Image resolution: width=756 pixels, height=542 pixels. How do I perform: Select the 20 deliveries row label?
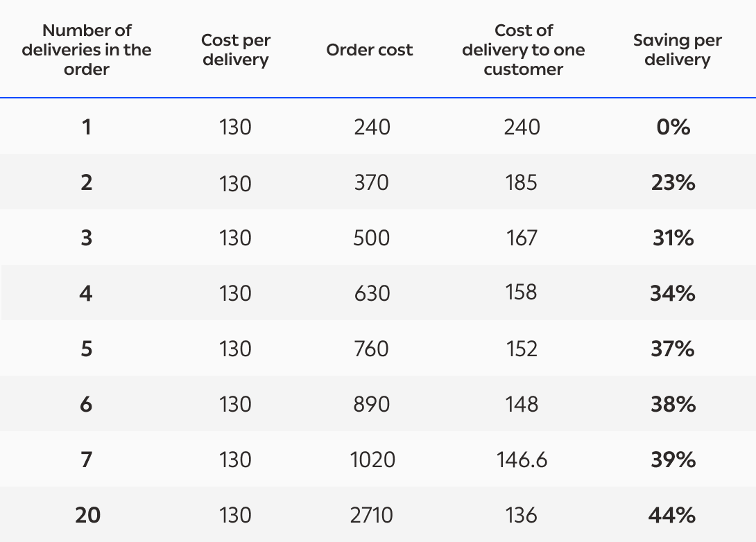tap(87, 515)
